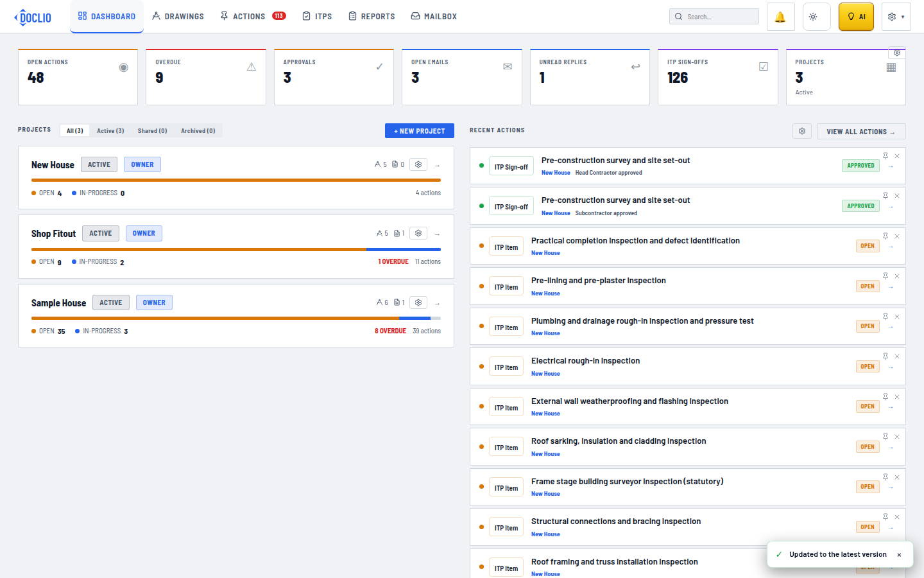Dismiss the Structural connections and bracing action
Viewport: 924px width, 578px height.
click(897, 517)
